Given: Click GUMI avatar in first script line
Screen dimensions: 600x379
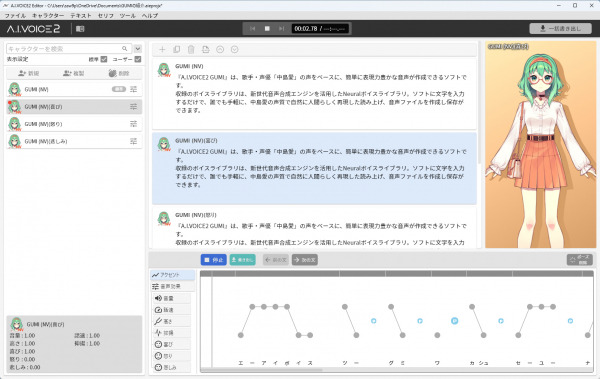Looking at the screenshot, I should click(164, 70).
